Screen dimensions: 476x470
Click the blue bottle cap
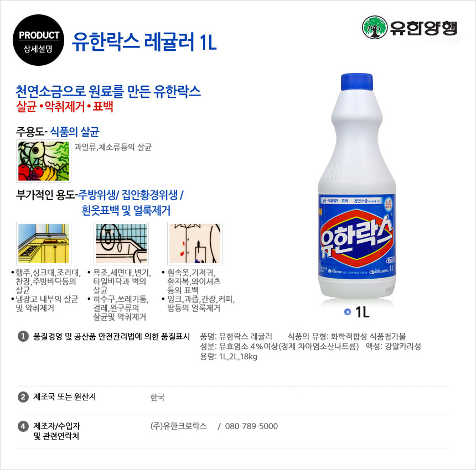coord(356,82)
